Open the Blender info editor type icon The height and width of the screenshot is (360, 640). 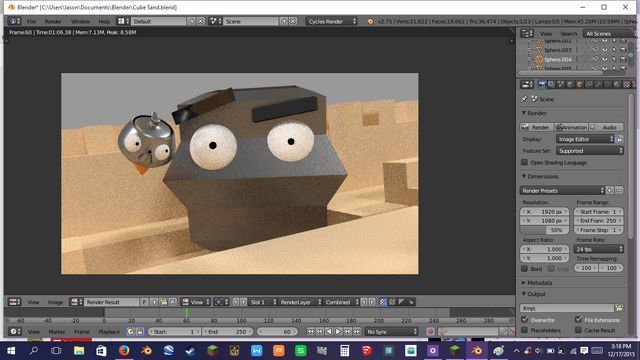15,21
